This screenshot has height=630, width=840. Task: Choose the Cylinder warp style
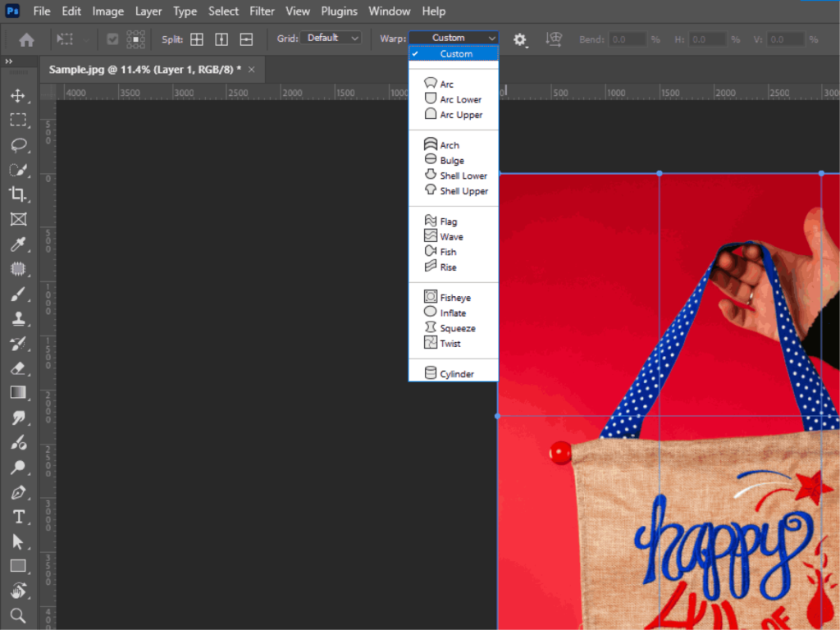[x=454, y=373]
